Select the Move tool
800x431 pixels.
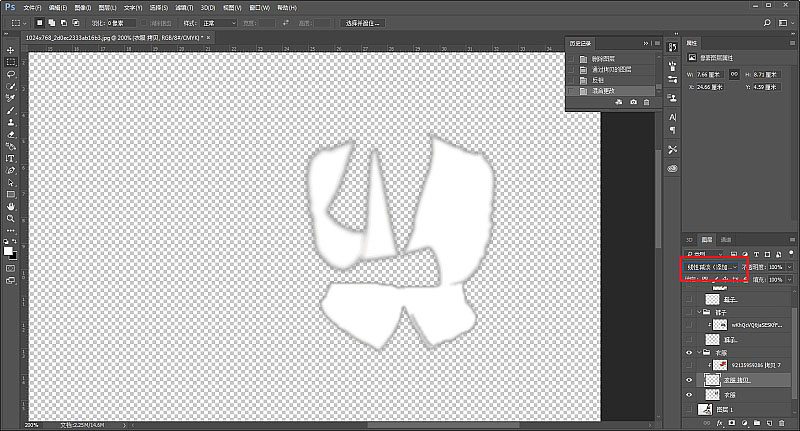click(x=10, y=50)
